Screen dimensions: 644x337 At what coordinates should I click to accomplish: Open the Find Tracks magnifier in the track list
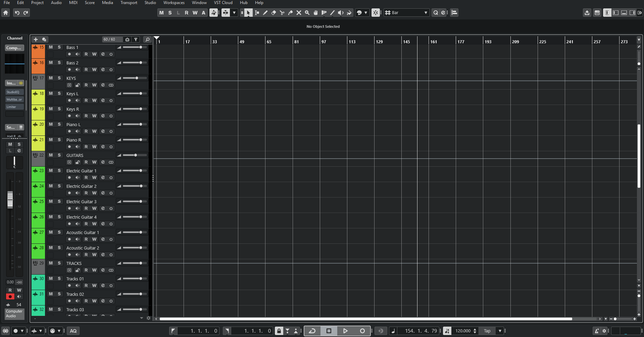(147, 39)
